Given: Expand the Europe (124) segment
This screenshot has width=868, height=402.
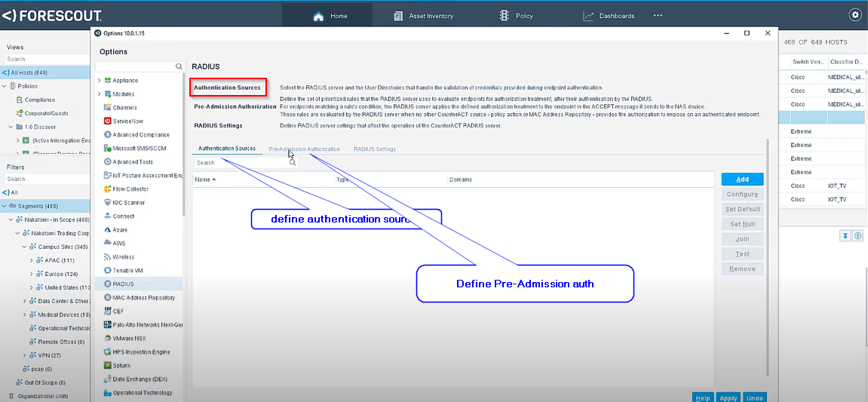Looking at the screenshot, I should point(31,274).
